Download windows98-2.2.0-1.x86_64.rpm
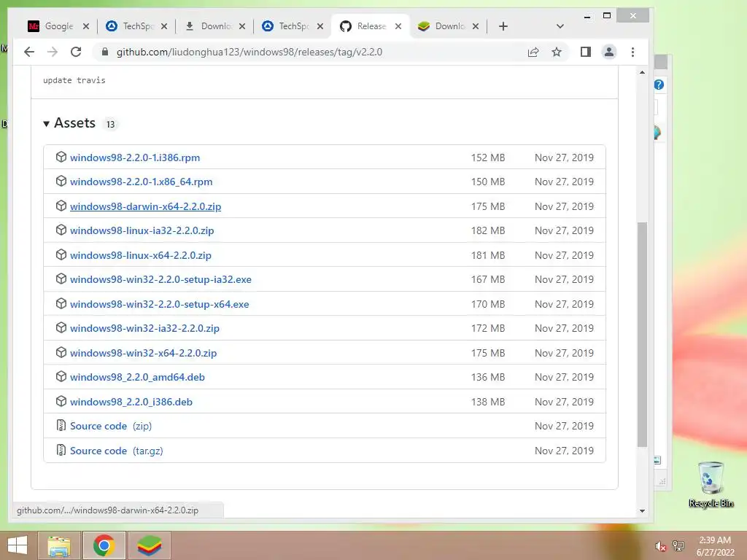This screenshot has width=747, height=560. [141, 182]
